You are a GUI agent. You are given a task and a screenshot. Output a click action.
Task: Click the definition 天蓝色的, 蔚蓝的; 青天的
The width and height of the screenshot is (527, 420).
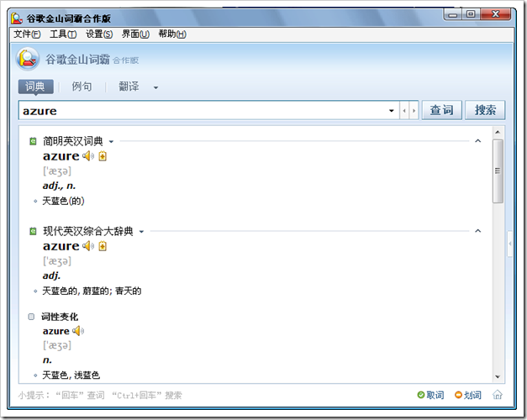(92, 291)
